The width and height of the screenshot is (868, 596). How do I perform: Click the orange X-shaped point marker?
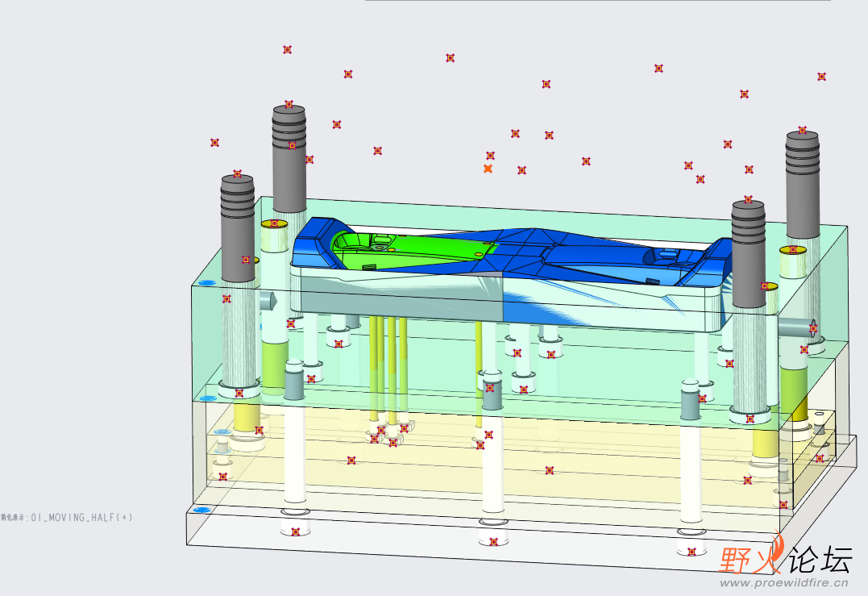pos(488,169)
